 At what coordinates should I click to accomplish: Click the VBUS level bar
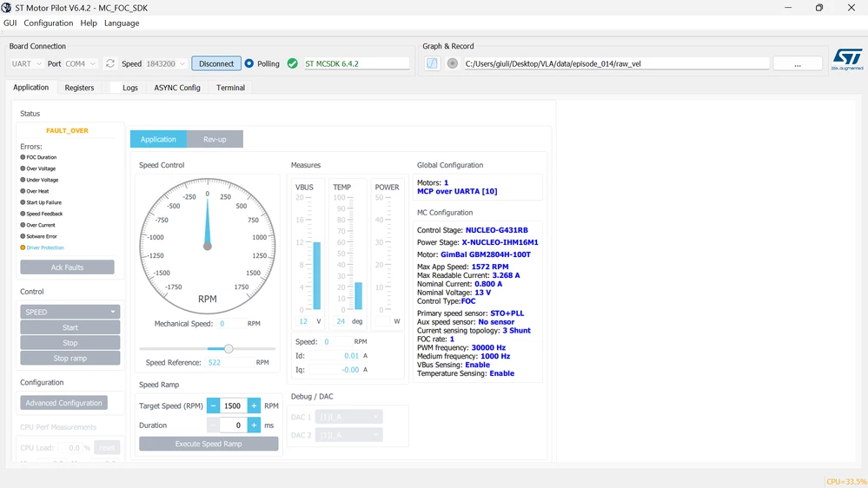(x=317, y=275)
